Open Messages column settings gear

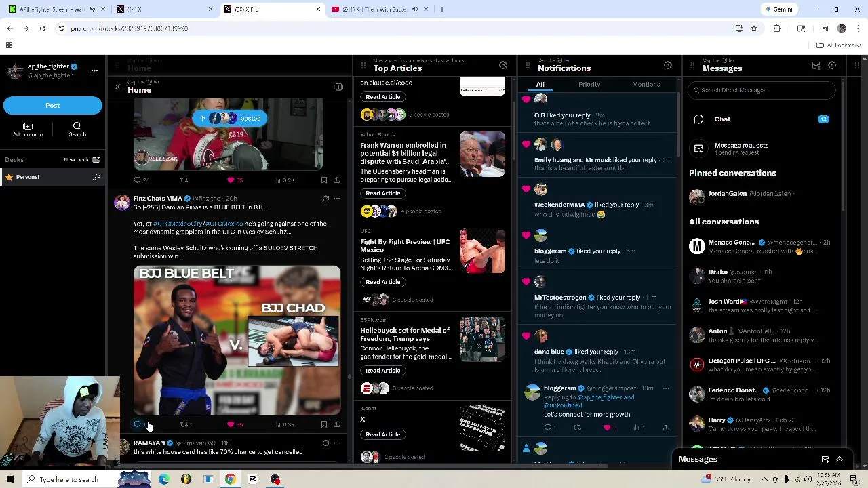[x=832, y=66]
